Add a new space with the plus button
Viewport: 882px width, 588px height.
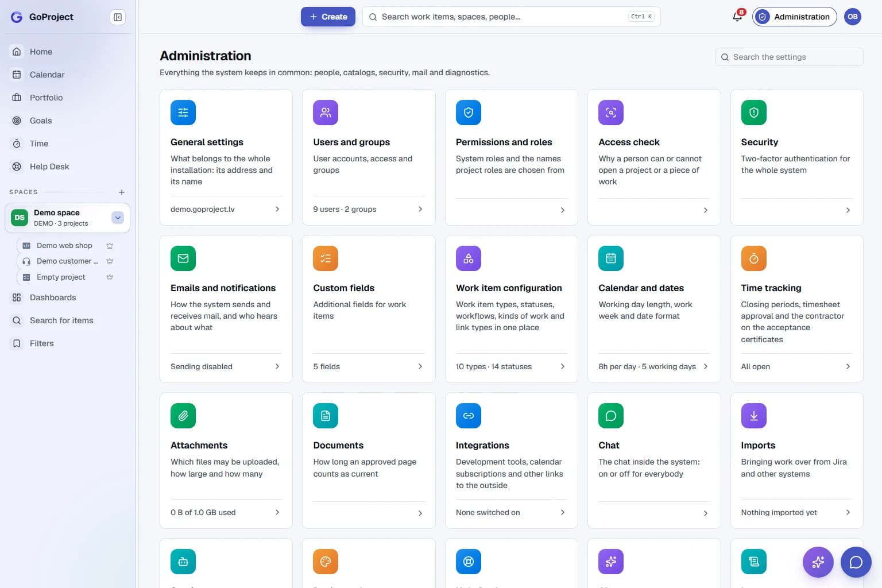(122, 192)
